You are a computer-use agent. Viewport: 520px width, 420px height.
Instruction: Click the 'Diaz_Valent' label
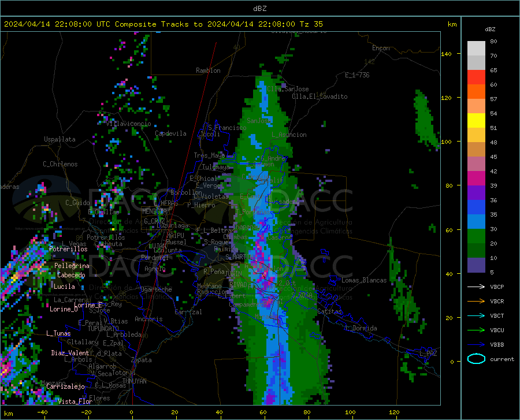pos(70,353)
